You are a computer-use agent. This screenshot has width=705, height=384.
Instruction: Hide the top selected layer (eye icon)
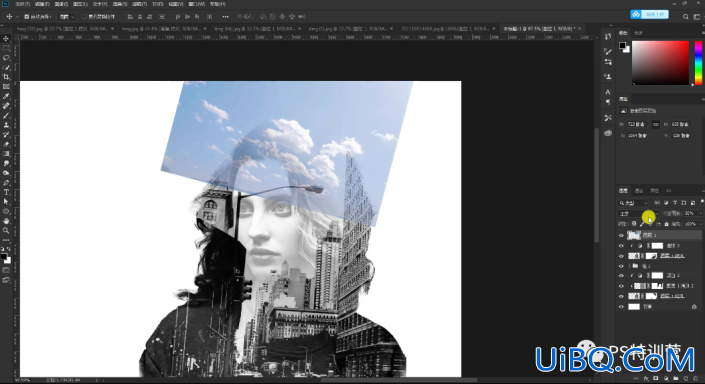[x=621, y=235]
